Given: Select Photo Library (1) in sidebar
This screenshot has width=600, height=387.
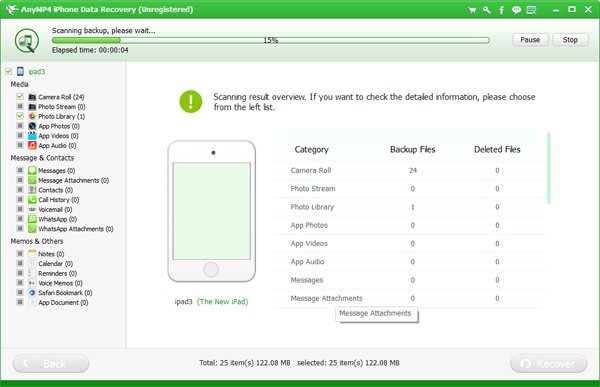Looking at the screenshot, I should [x=61, y=116].
